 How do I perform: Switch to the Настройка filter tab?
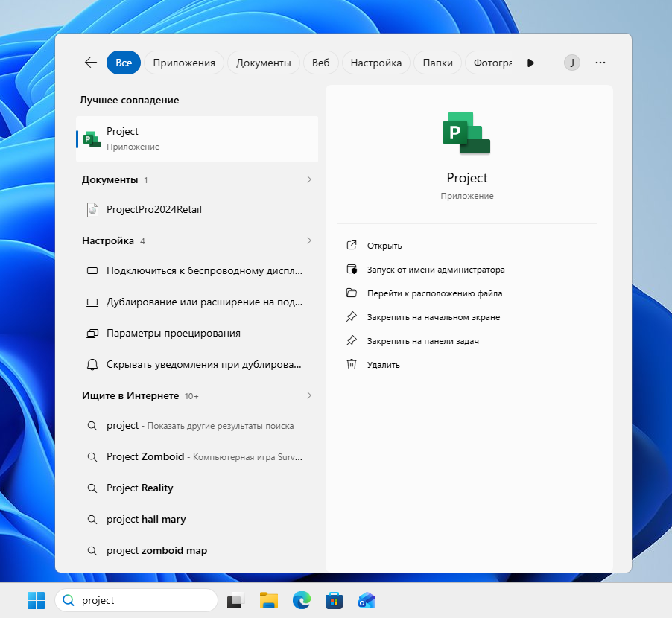pos(375,63)
